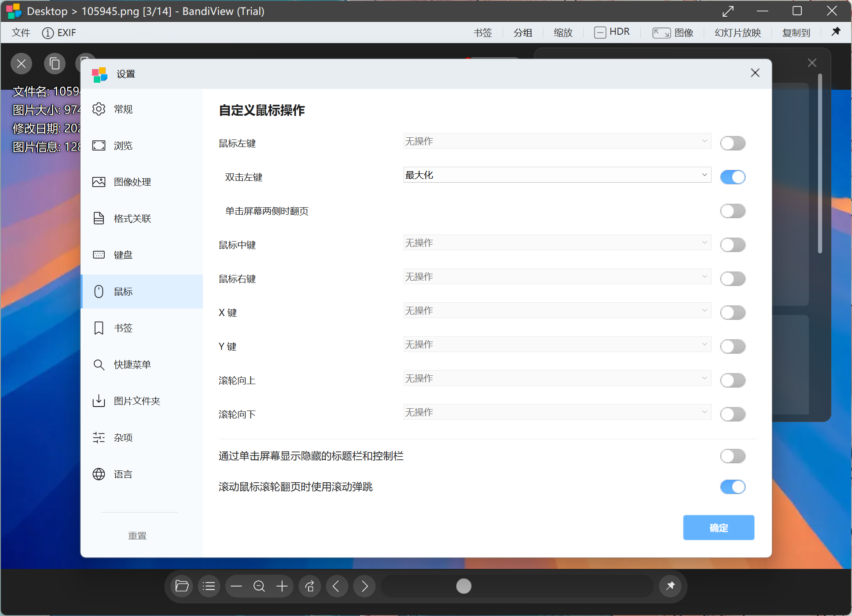Open the 杂项 miscellaneous section
Viewport: 852px width, 616px height.
(x=142, y=438)
